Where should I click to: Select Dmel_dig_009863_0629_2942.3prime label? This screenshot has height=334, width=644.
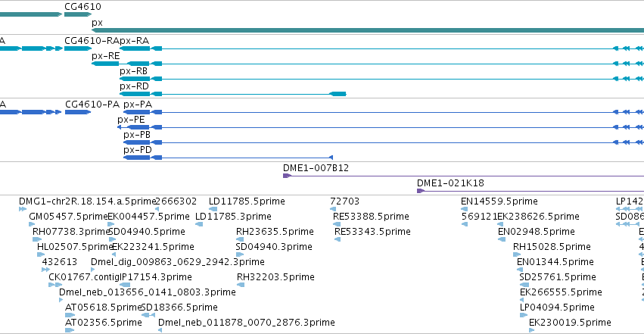tap(178, 262)
